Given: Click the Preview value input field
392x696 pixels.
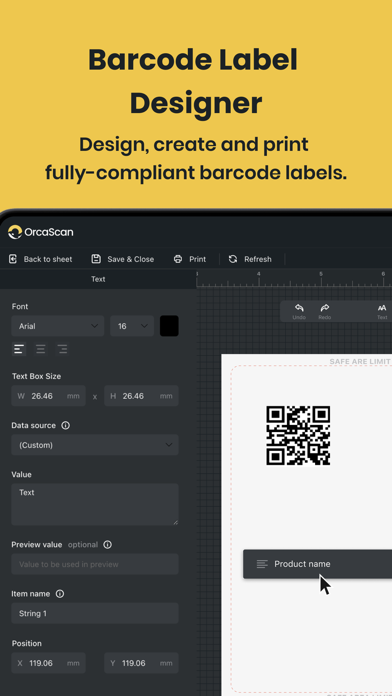Looking at the screenshot, I should click(95, 564).
